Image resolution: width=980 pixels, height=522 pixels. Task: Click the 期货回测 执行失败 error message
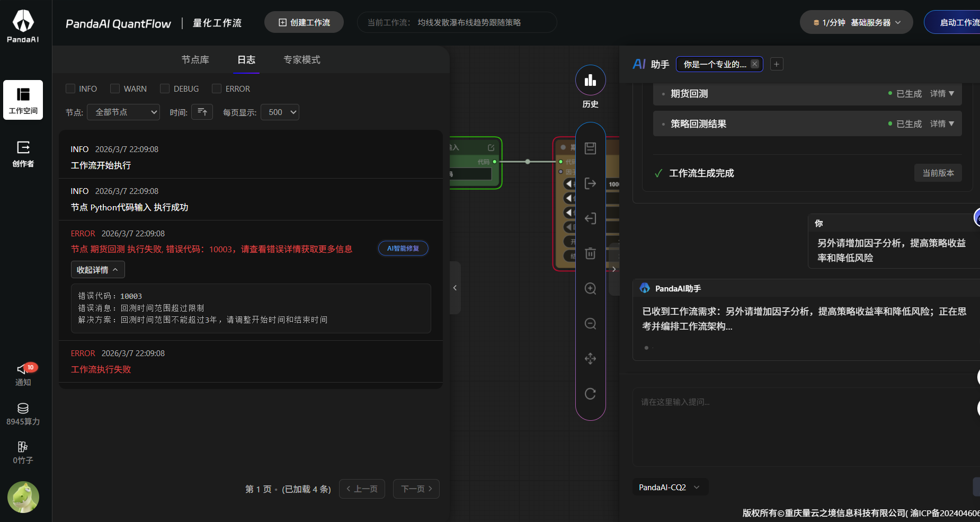[x=211, y=249]
